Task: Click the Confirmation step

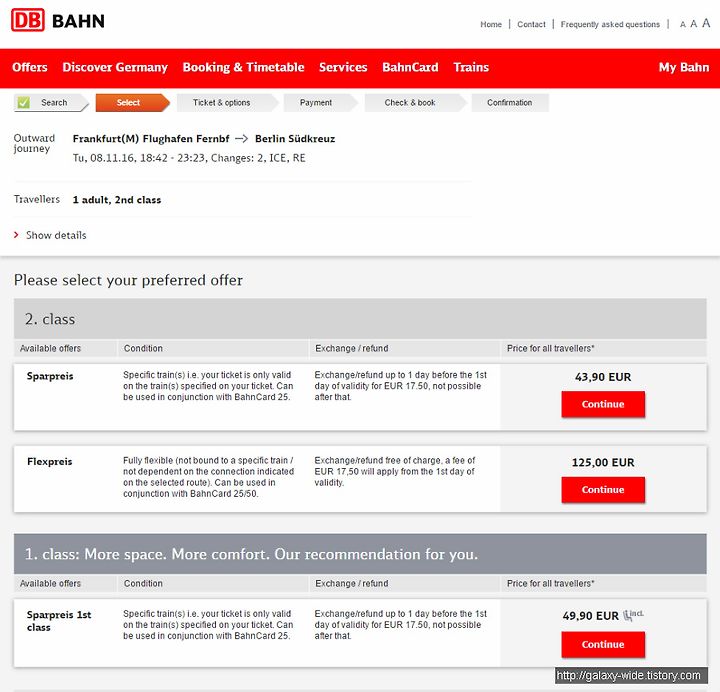Action: point(510,103)
